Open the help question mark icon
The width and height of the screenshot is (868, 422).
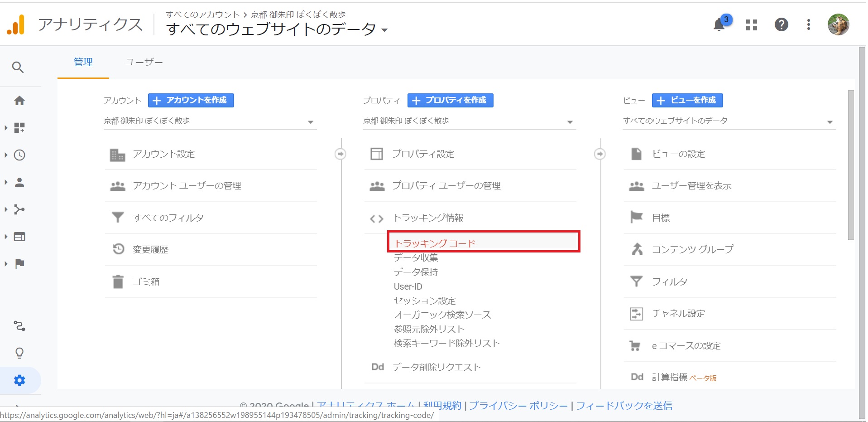(x=782, y=24)
